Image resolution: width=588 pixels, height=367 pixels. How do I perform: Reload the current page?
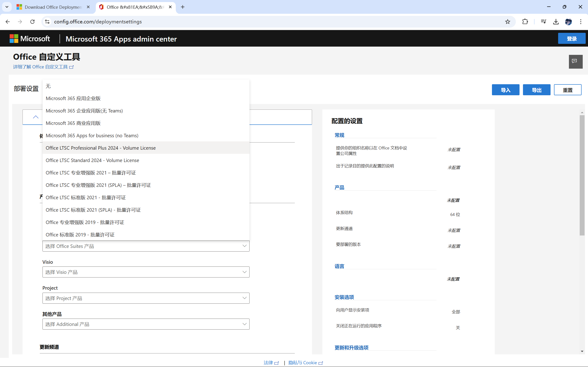pos(32,22)
